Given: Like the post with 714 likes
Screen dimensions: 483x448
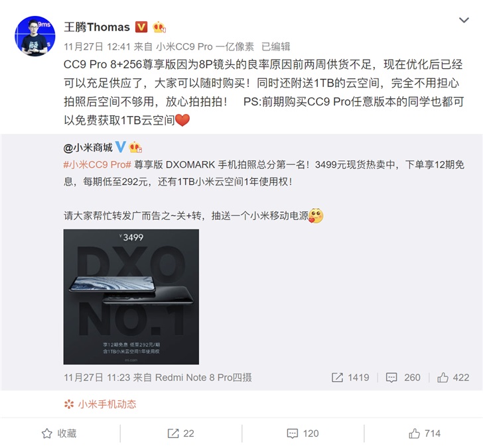Looking at the screenshot, I should tap(425, 433).
